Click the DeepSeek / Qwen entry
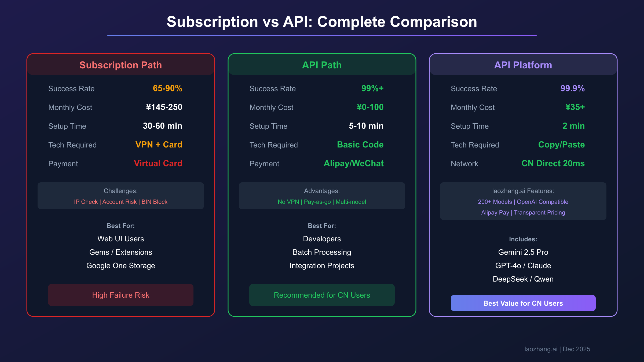 [x=523, y=279]
